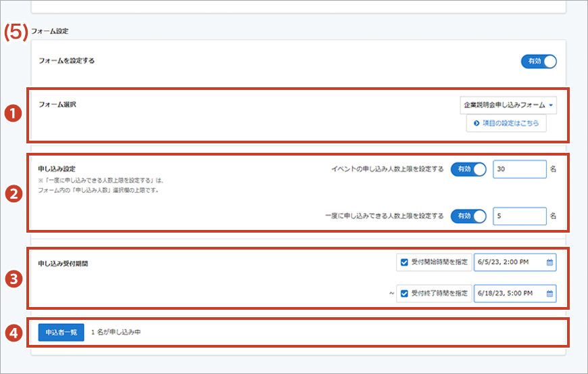588x374 pixels.
Task: Toggle the フォームを設定する switch
Action: [538, 62]
